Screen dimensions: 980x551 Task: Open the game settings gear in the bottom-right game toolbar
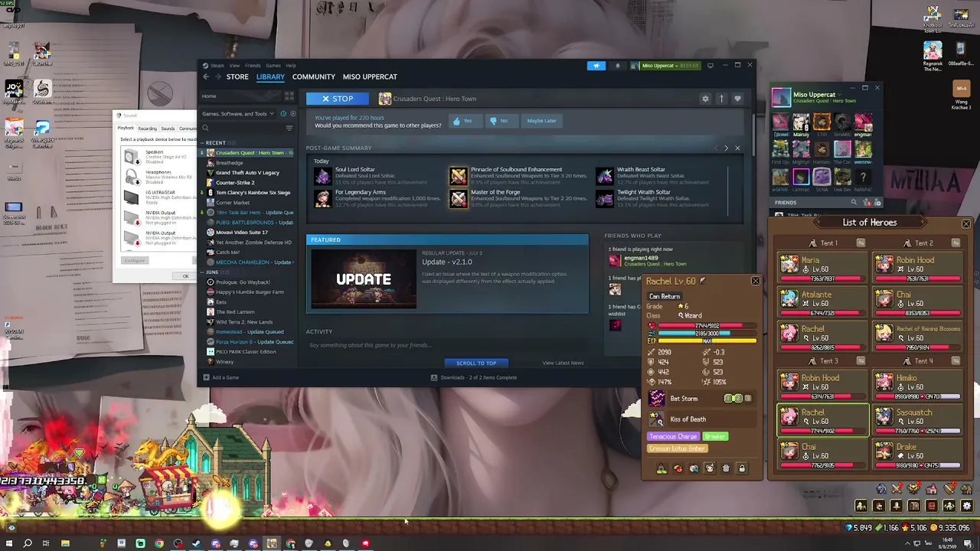click(966, 506)
